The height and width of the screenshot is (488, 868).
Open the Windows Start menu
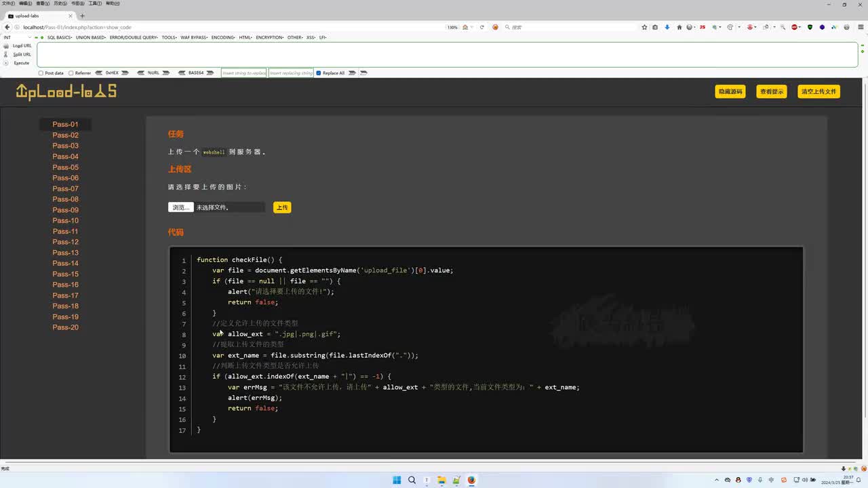397,480
